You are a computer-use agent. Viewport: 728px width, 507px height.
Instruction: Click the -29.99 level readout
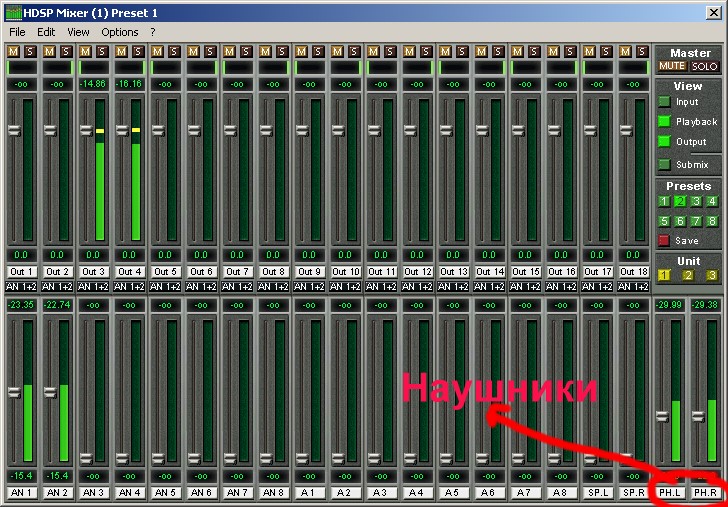click(x=670, y=306)
